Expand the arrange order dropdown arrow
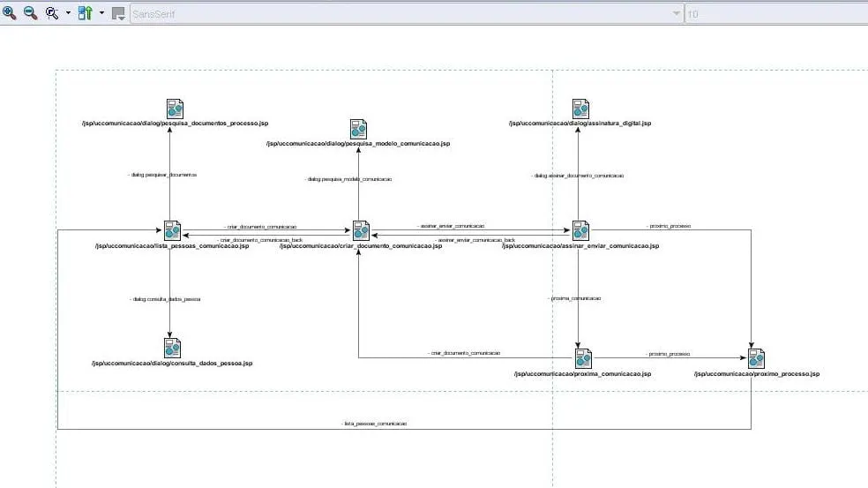 point(101,13)
